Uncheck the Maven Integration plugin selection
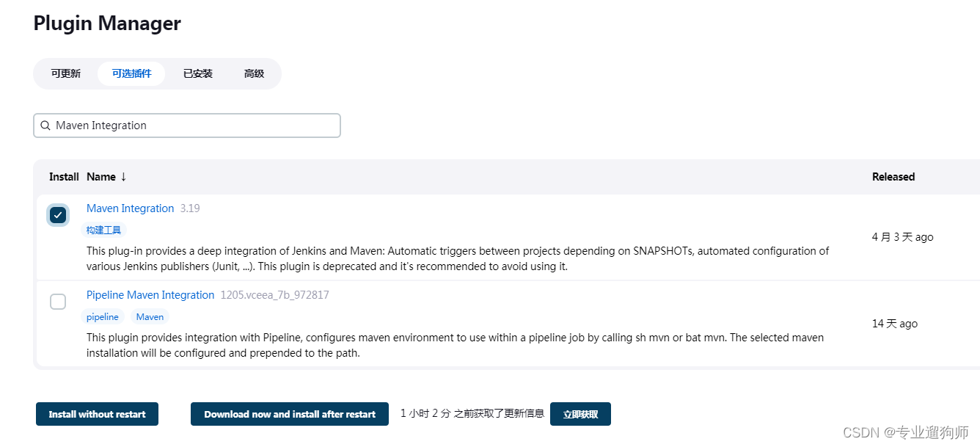The width and height of the screenshot is (980, 447). (x=58, y=214)
